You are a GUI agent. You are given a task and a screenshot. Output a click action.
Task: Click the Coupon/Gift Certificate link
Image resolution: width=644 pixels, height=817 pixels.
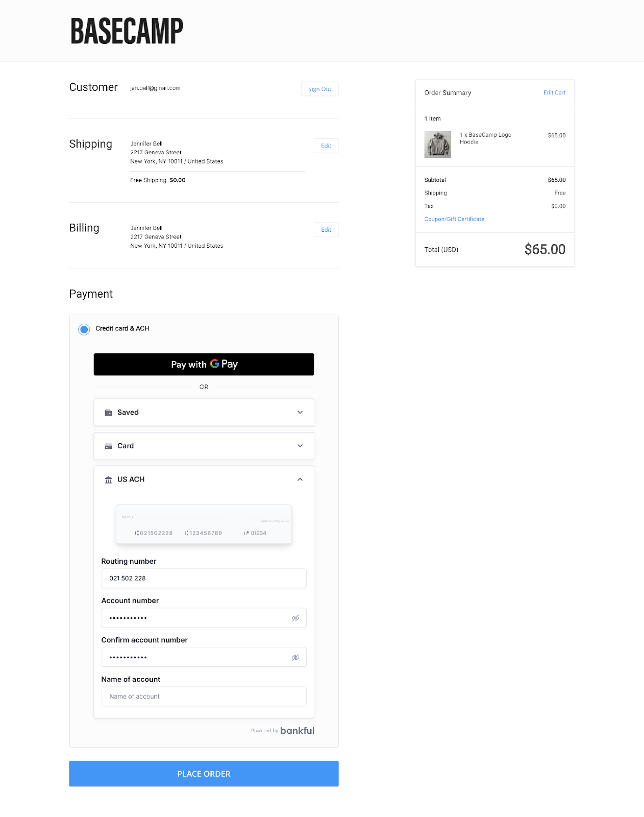click(454, 219)
